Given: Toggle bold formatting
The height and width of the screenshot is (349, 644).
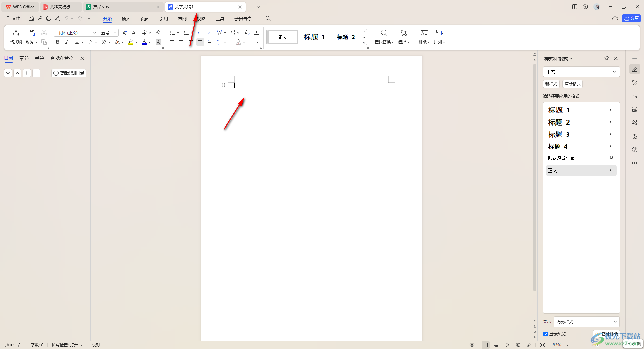Looking at the screenshot, I should (x=58, y=42).
